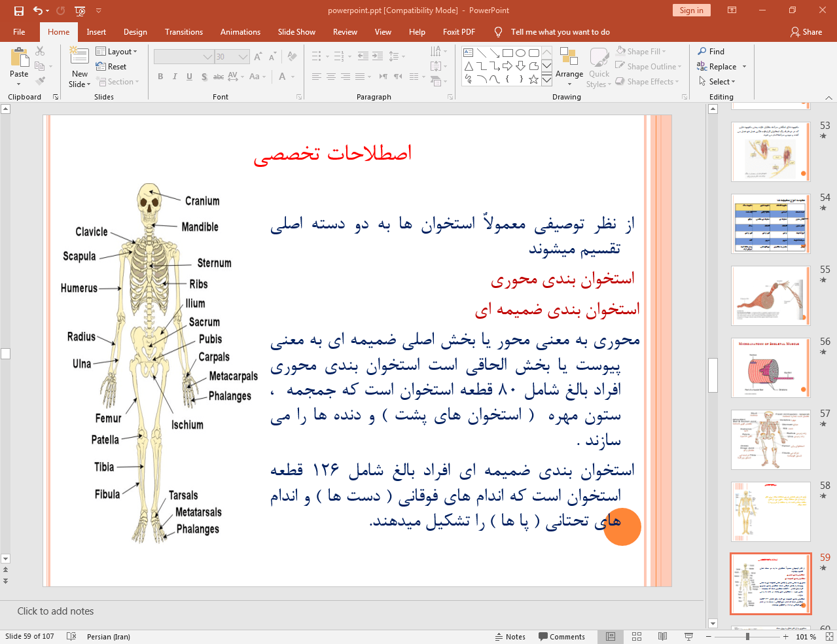Toggle text Shadow formatting
This screenshot has width=837, height=644.
(x=204, y=77)
